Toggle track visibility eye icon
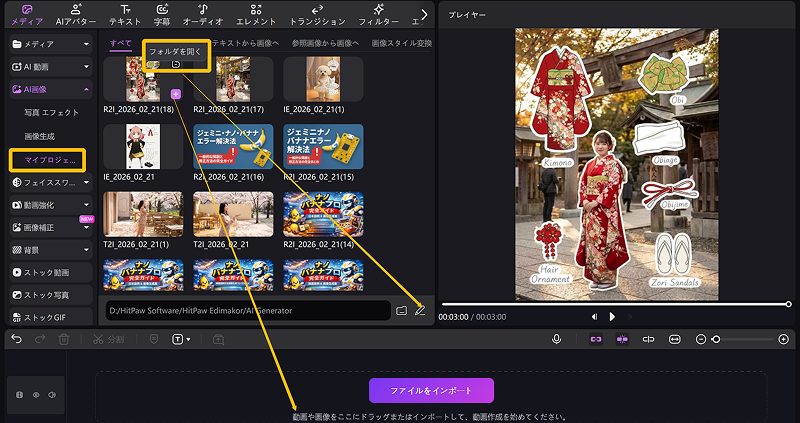 point(36,395)
